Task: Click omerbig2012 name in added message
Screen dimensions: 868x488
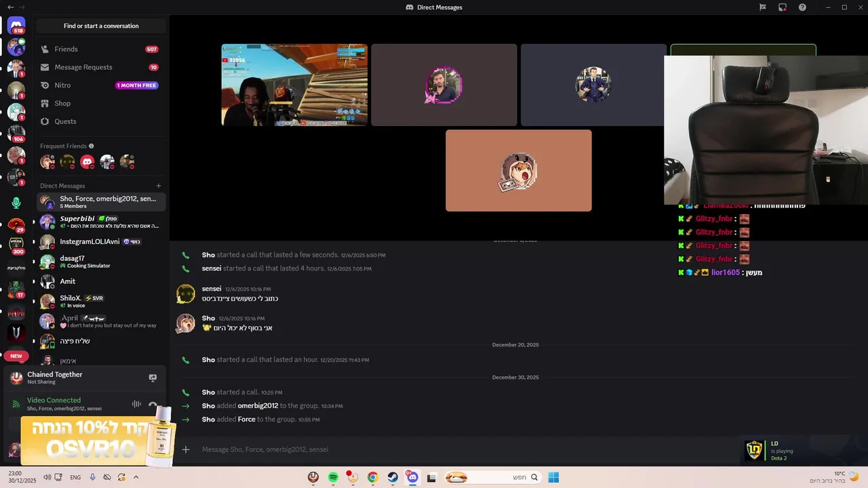Action: pyautogui.click(x=258, y=406)
